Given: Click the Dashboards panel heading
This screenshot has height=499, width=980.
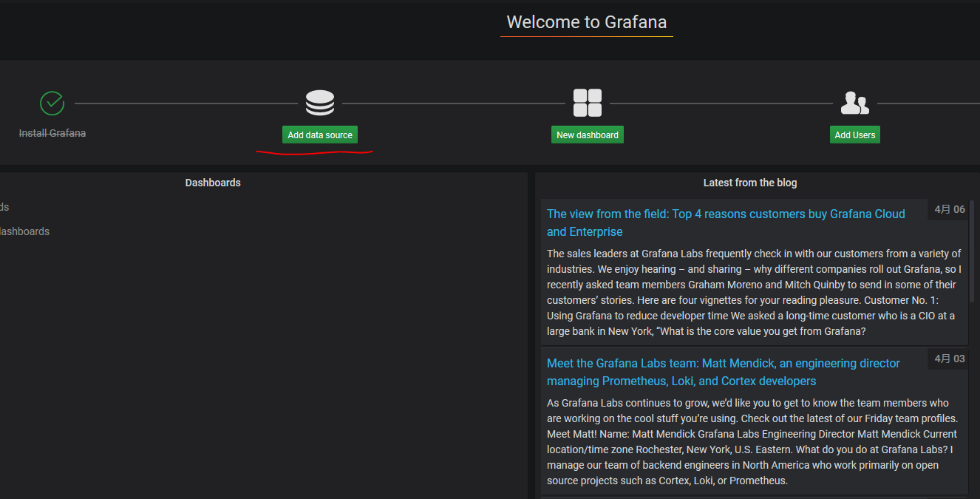Looking at the screenshot, I should click(213, 183).
